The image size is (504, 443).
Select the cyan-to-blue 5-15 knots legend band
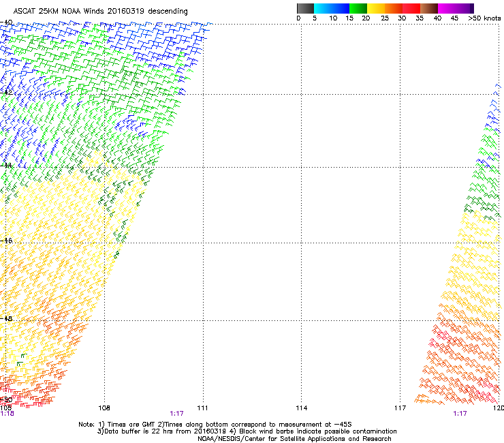click(332, 8)
